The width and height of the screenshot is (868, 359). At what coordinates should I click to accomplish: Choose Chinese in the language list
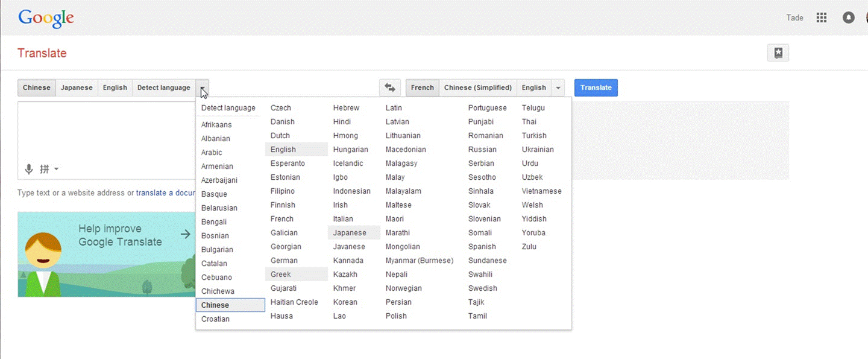(231, 305)
